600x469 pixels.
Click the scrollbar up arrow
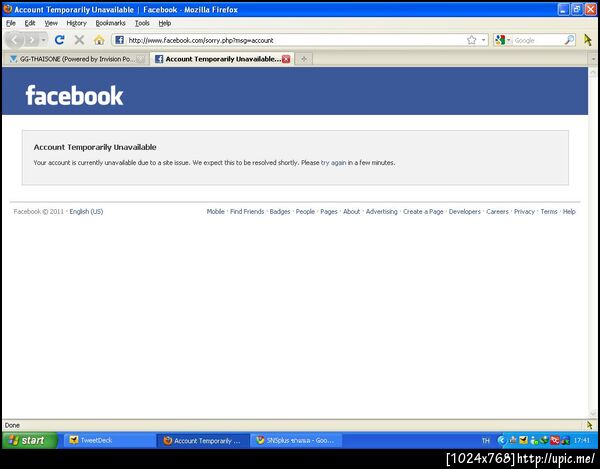pyautogui.click(x=593, y=72)
